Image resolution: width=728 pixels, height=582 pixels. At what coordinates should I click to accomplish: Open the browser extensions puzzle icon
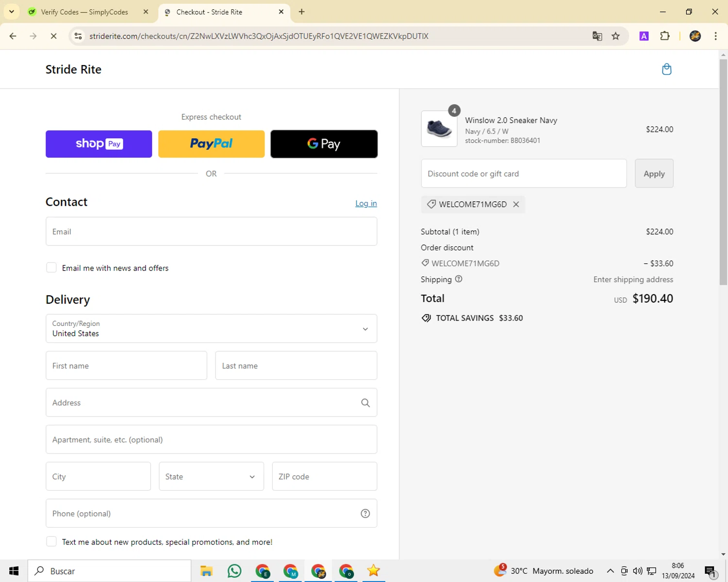pos(665,36)
